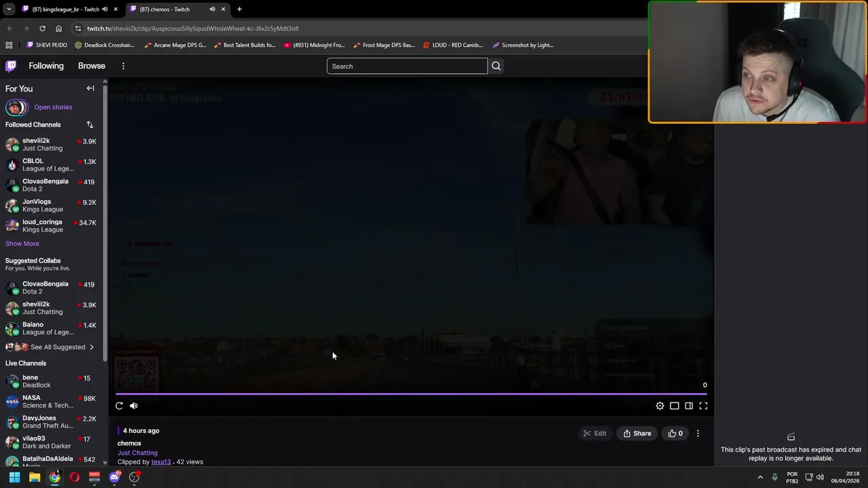Screen dimensions: 868x488
Task: Open the Screenshot by Lightshot bookmark
Action: pyautogui.click(x=523, y=45)
